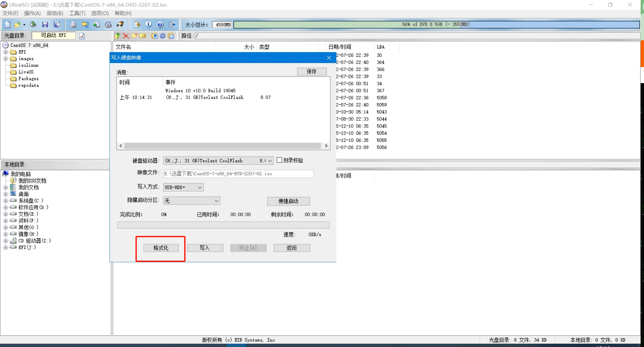Viewport: 644px width, 347px height.
Task: Open the 选项(O) menu
Action: point(100,13)
